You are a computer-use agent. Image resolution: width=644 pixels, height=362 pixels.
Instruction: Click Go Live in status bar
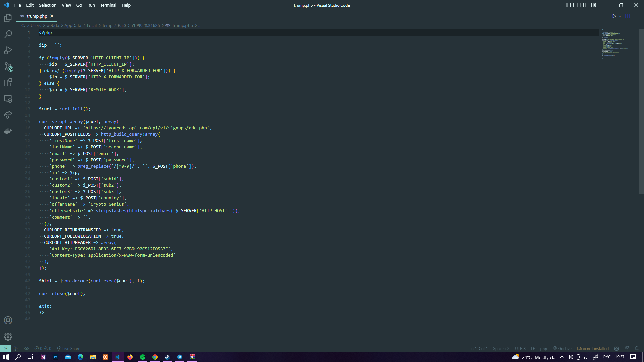562,348
